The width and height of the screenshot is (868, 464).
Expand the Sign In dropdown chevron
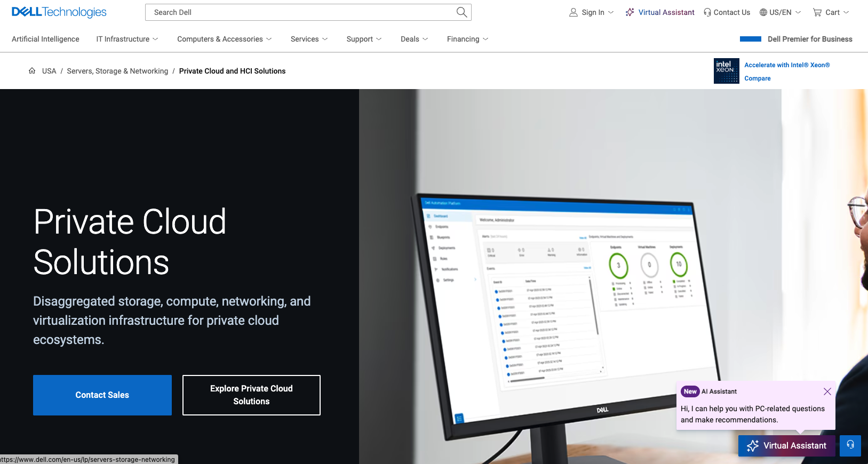611,12
